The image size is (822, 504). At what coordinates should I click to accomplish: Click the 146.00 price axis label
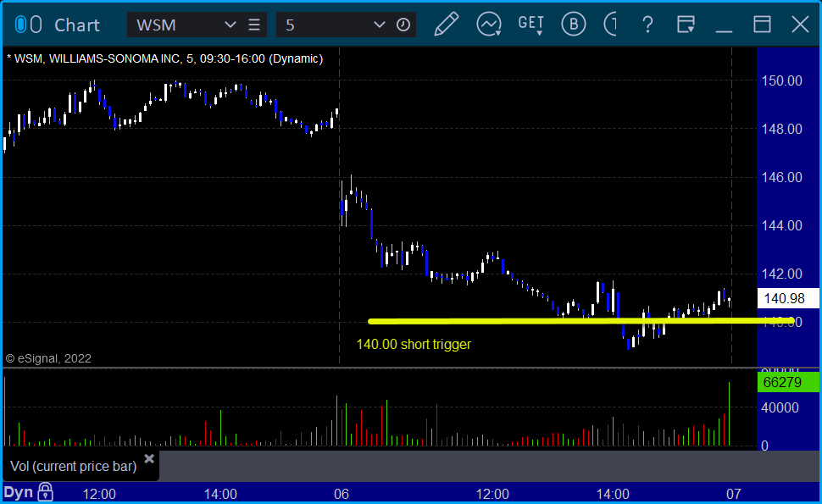point(781,177)
